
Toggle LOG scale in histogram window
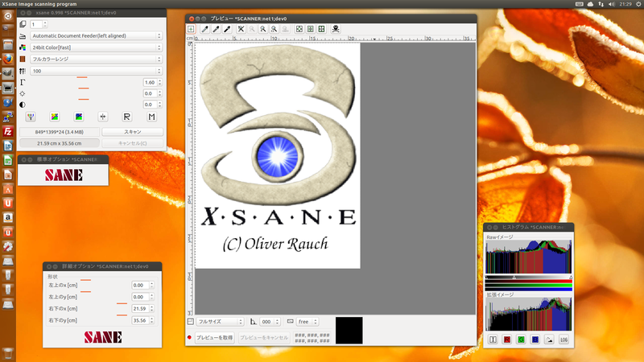(x=563, y=339)
